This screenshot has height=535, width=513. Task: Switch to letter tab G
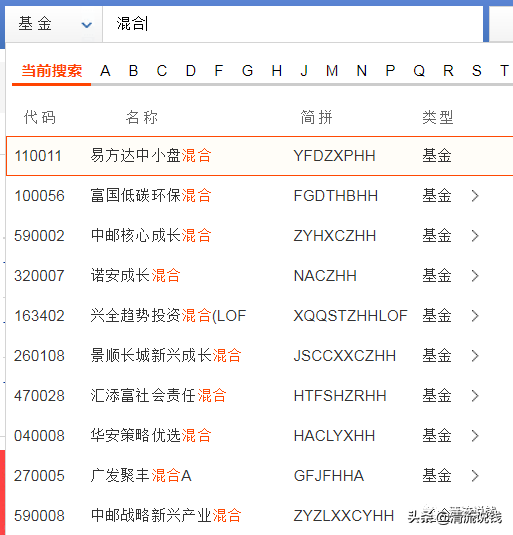click(x=248, y=71)
